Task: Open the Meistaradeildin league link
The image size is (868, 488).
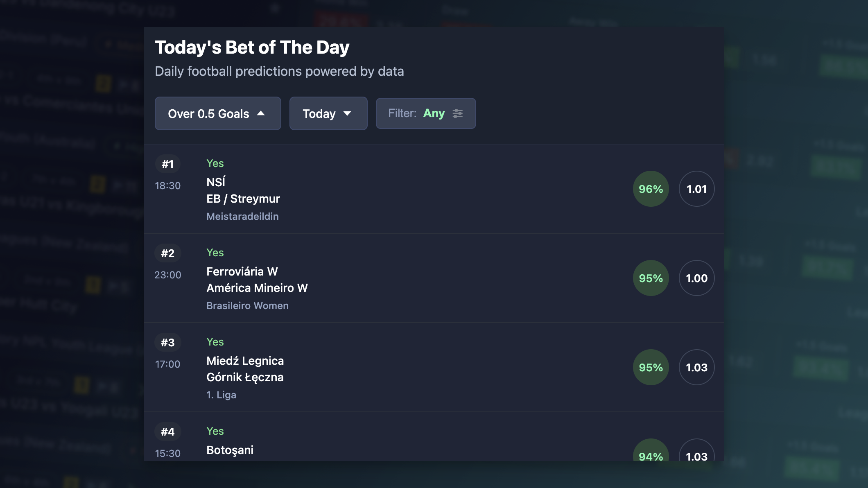Action: 242,216
